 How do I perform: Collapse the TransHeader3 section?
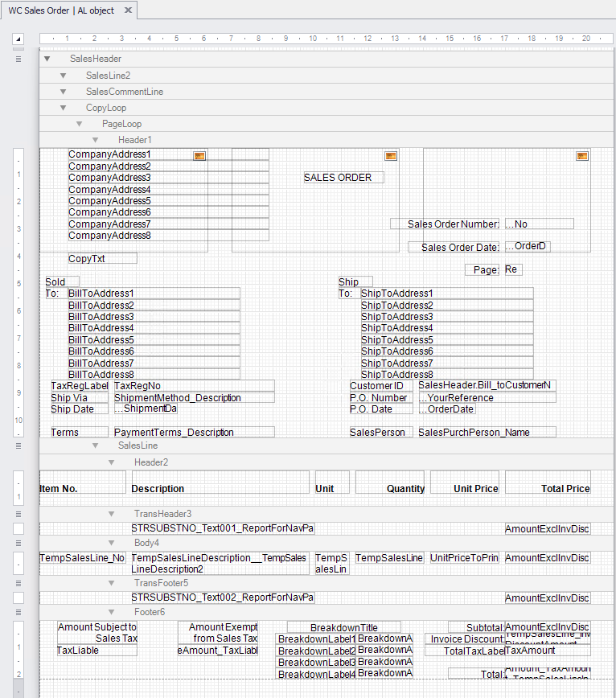coord(111,514)
